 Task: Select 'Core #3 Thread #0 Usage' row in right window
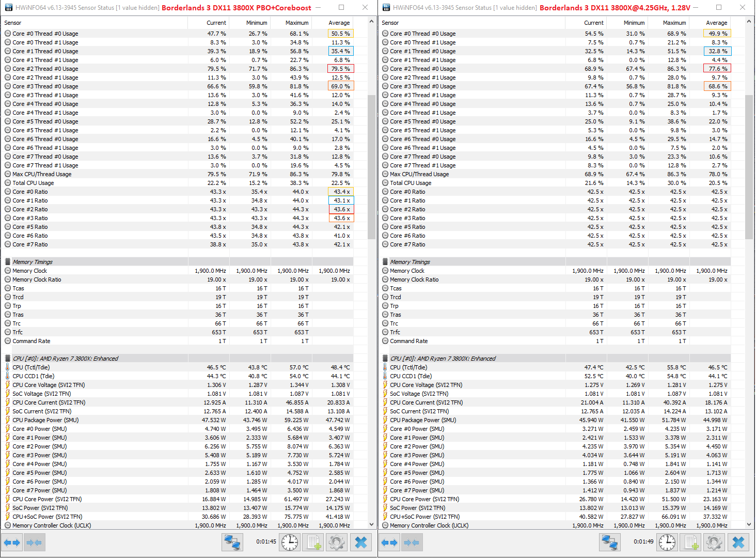(555, 86)
